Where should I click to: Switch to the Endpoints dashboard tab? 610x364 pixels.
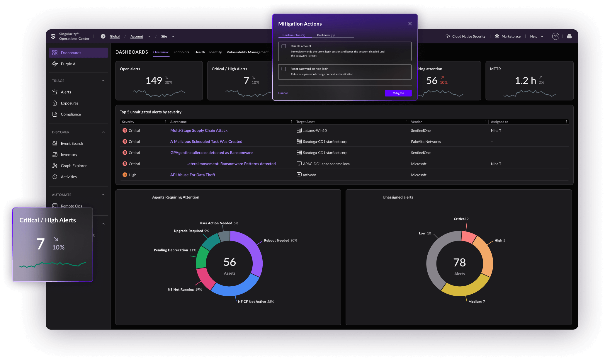pos(181,52)
